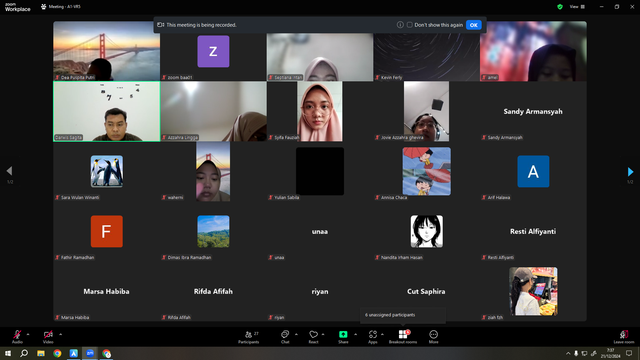Open Zoom Apps panel

tap(373, 337)
